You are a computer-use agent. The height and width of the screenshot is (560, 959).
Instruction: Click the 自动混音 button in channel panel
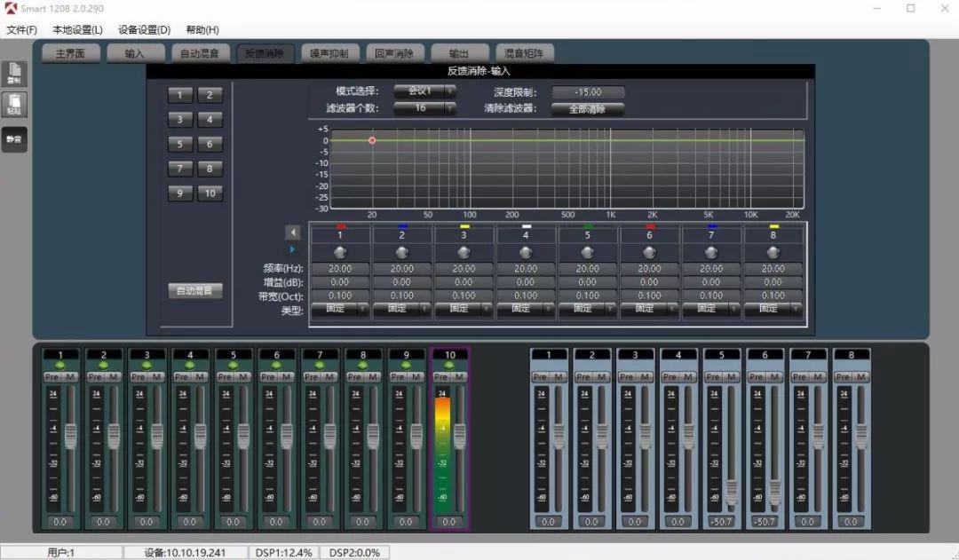pyautogui.click(x=195, y=291)
